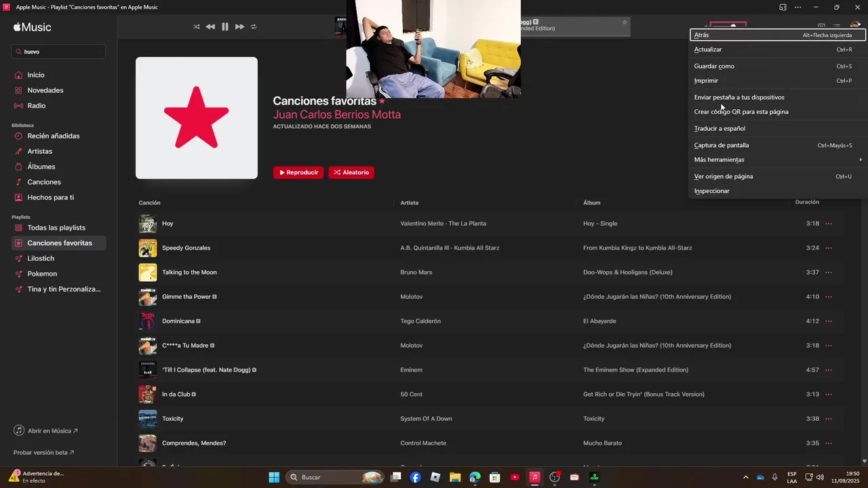Click the Aleatorio button
868x488 pixels.
coord(351,173)
